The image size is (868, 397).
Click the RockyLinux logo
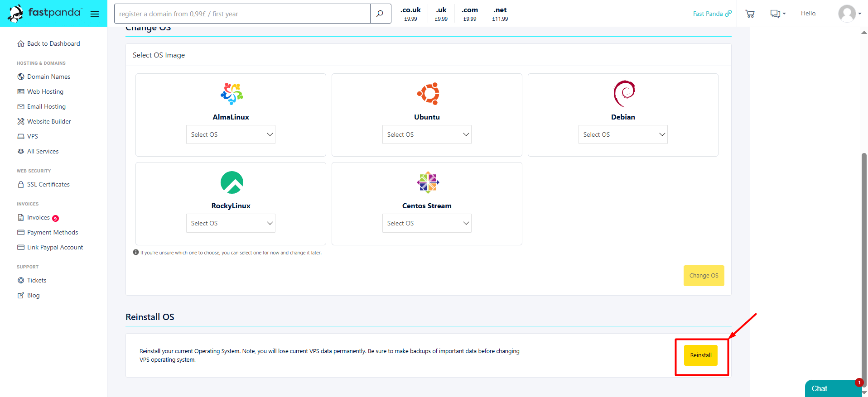pyautogui.click(x=231, y=182)
